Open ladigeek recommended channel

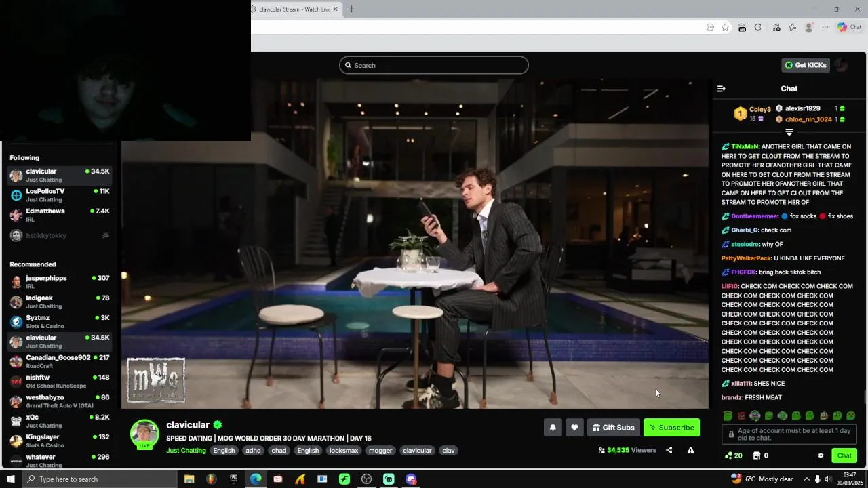(60, 302)
